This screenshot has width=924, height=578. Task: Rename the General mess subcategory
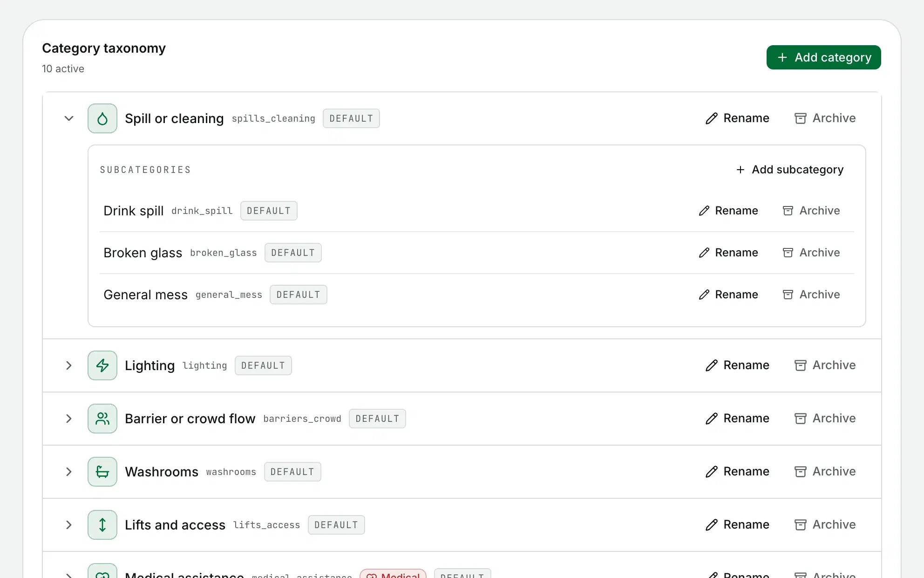click(728, 295)
